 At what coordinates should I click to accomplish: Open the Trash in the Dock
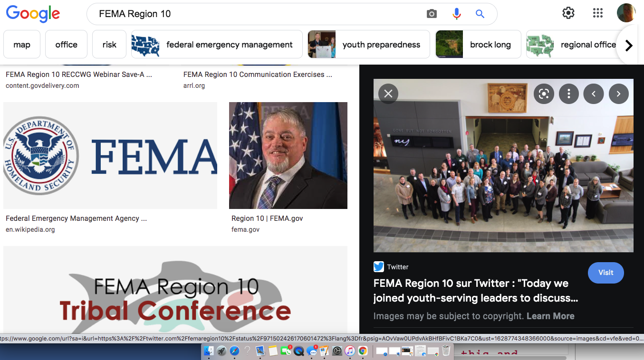click(x=446, y=351)
